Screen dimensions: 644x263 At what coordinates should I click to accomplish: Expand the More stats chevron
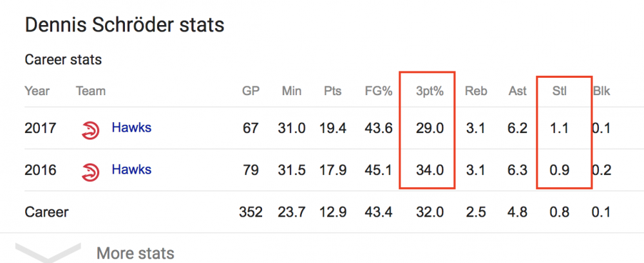pyautogui.click(x=48, y=252)
